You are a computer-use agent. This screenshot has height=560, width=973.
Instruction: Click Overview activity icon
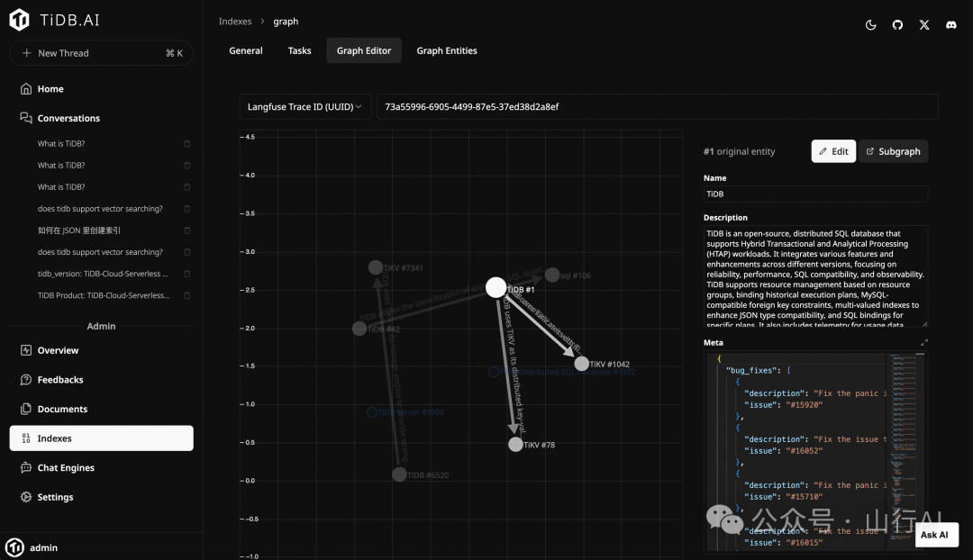(26, 350)
